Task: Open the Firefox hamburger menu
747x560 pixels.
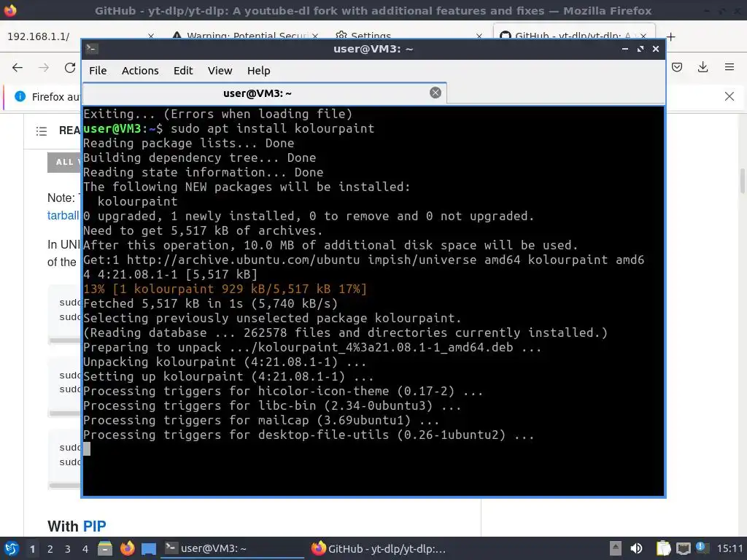Action: point(729,67)
